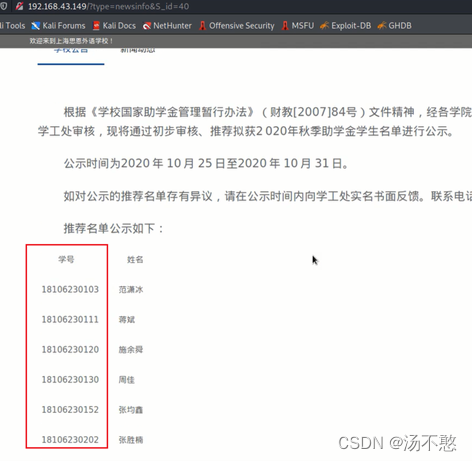Click the 公示时间为2020年10月25日 paragraph
The height and width of the screenshot is (461, 472).
pyautogui.click(x=206, y=163)
